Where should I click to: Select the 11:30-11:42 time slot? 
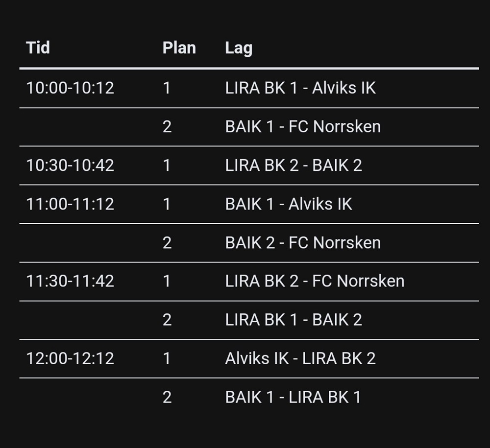point(70,281)
